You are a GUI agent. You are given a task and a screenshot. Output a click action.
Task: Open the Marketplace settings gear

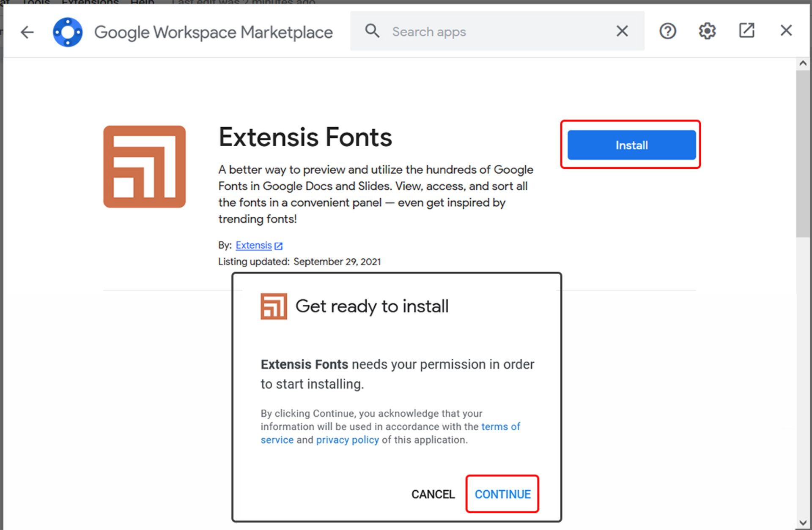[707, 31]
